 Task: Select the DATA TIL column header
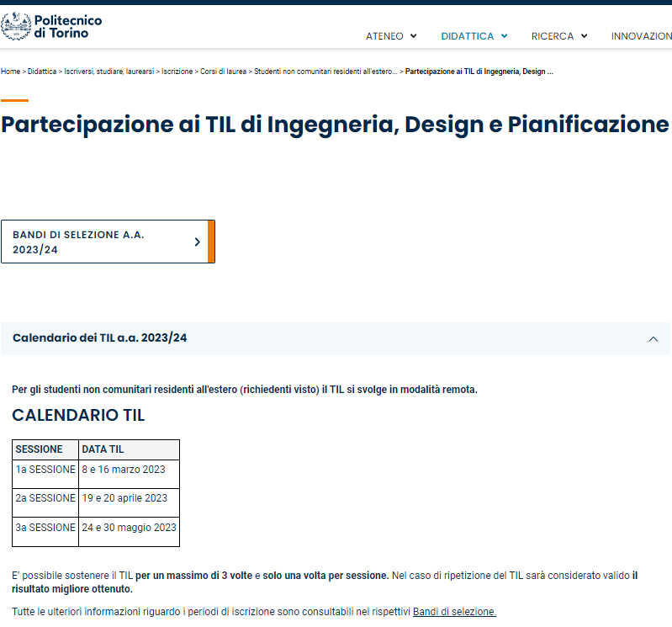129,449
